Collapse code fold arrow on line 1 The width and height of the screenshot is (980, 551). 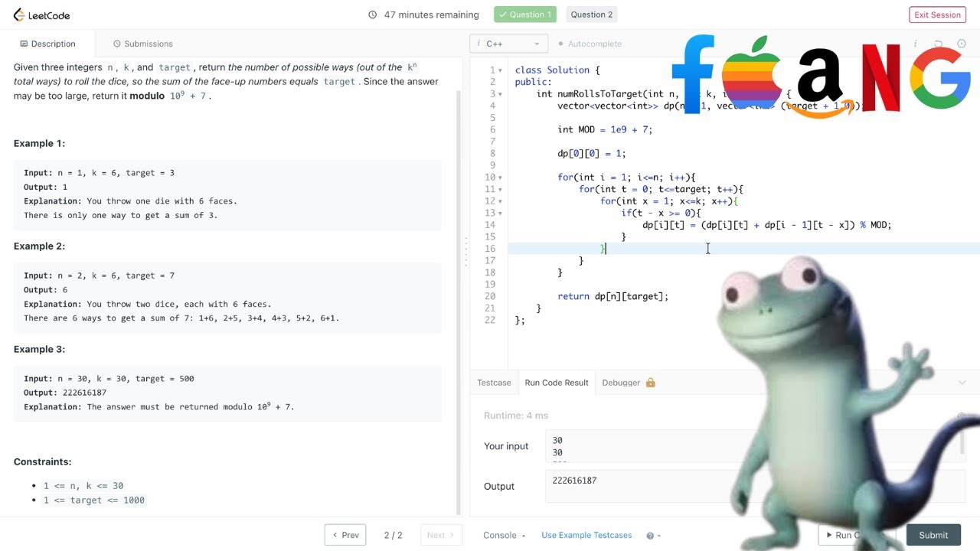(501, 70)
